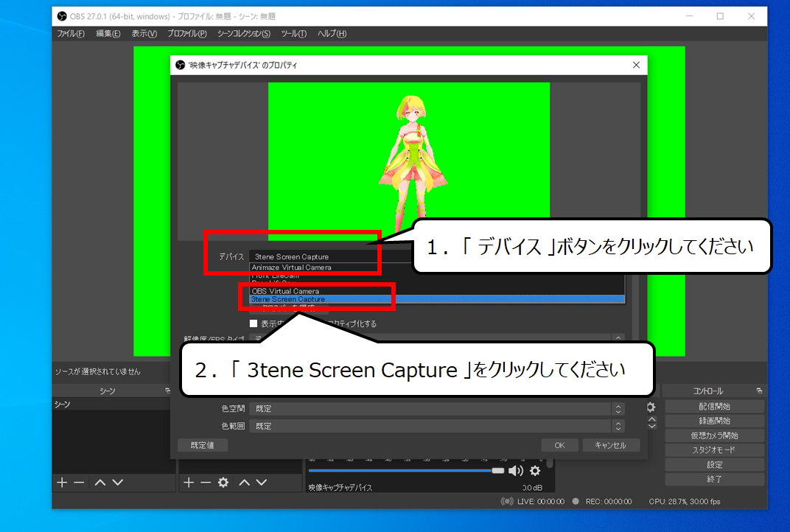Remove the selected source with the minus icon
This screenshot has width=790, height=532.
(x=206, y=483)
